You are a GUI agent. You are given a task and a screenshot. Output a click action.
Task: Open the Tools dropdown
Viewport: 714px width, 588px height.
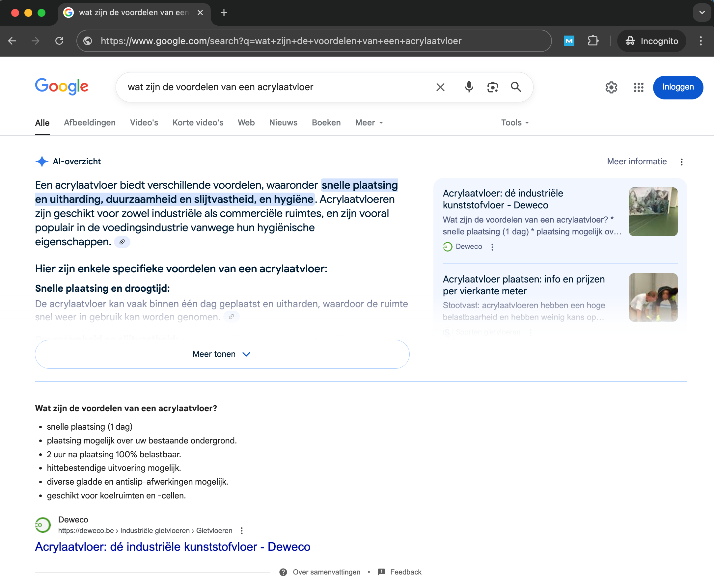(515, 122)
